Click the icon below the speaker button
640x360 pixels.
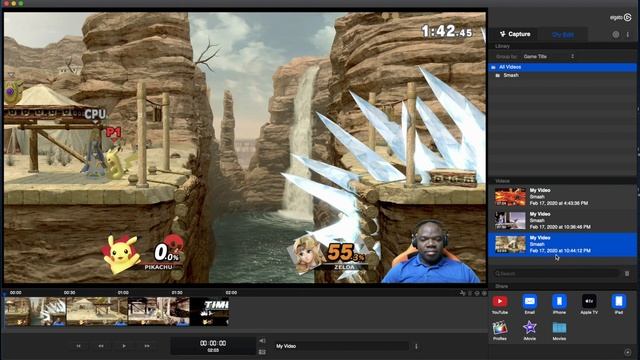tap(262, 351)
